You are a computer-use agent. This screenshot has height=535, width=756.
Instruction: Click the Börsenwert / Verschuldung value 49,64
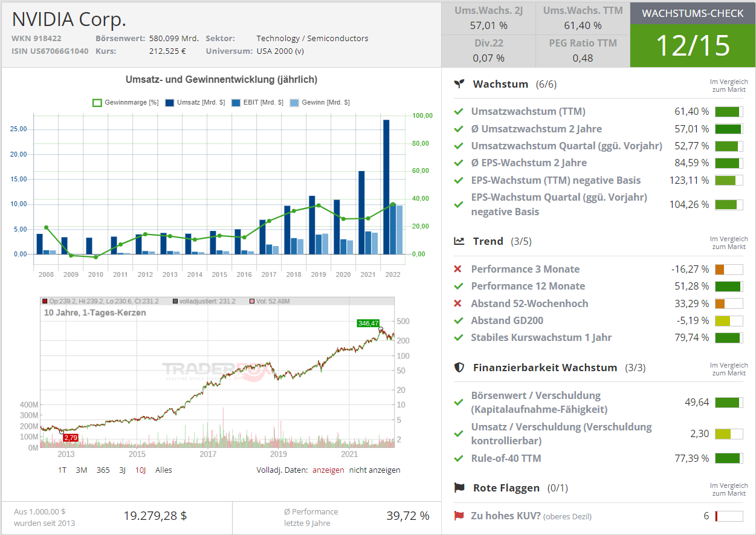[697, 403]
